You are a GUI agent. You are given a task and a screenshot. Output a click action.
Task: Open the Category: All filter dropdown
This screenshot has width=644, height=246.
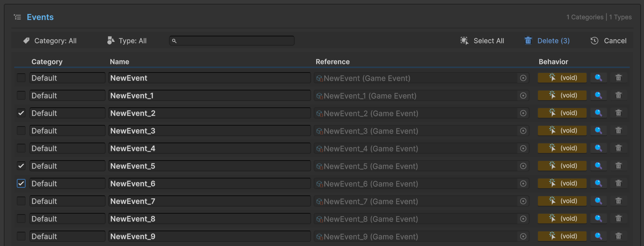point(50,41)
